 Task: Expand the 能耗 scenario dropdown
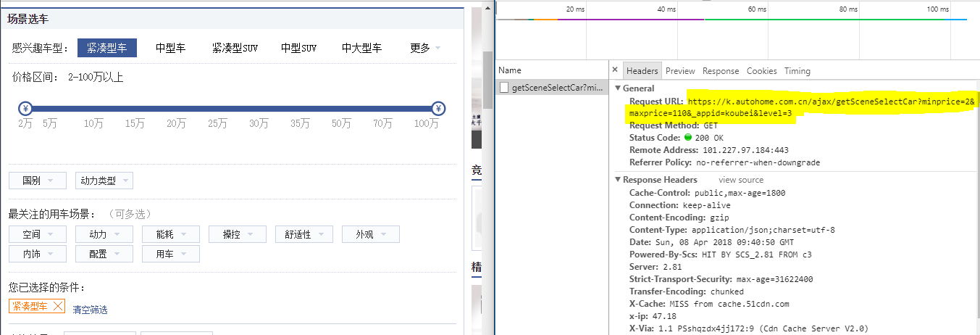(171, 234)
